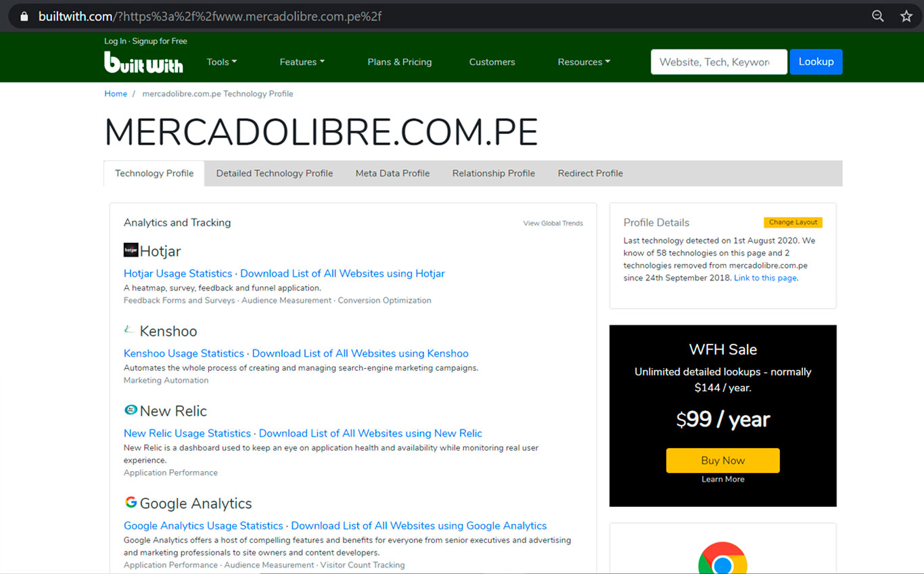Click the Link to this page link
This screenshot has height=574, width=924.
tap(766, 278)
